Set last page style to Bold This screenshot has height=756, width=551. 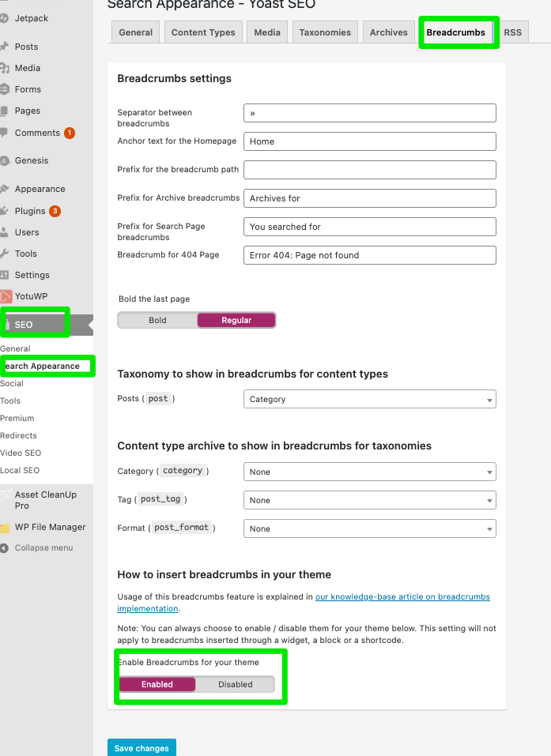(x=157, y=320)
